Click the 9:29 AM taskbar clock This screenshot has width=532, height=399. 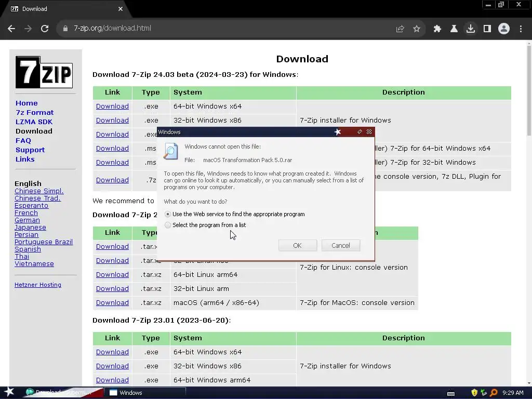pyautogui.click(x=513, y=393)
